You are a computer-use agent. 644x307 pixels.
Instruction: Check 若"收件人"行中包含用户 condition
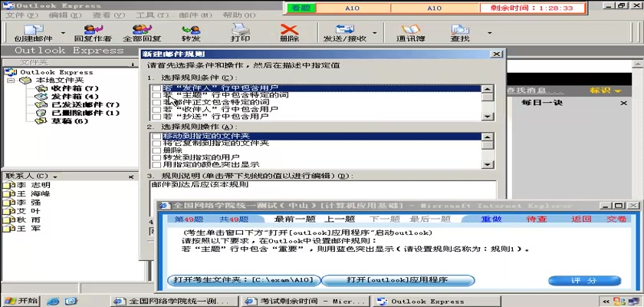(x=156, y=109)
